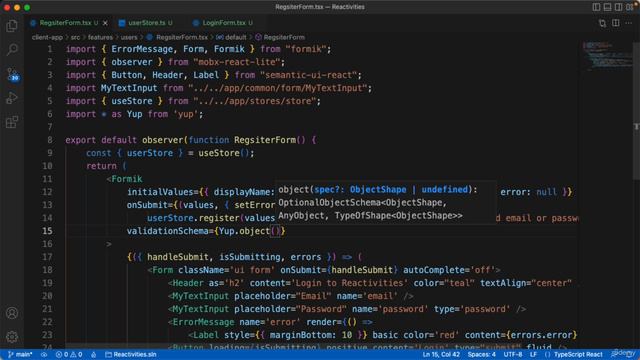Open Problems via errors and warnings count
The height and width of the screenshot is (360, 640).
click(69, 354)
